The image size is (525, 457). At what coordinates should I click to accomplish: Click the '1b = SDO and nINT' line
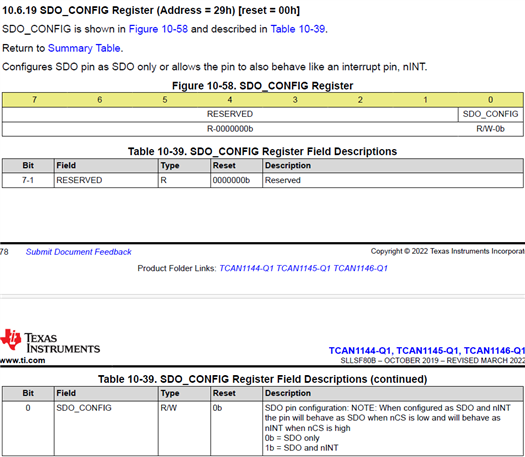(301, 448)
